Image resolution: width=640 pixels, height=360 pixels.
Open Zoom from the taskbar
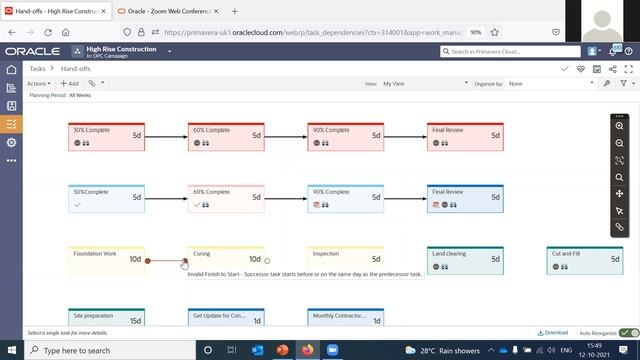click(x=332, y=350)
